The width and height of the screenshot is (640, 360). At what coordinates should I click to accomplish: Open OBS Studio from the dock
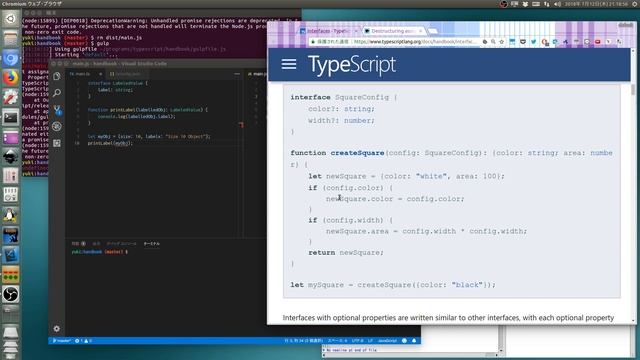pyautogui.click(x=11, y=294)
